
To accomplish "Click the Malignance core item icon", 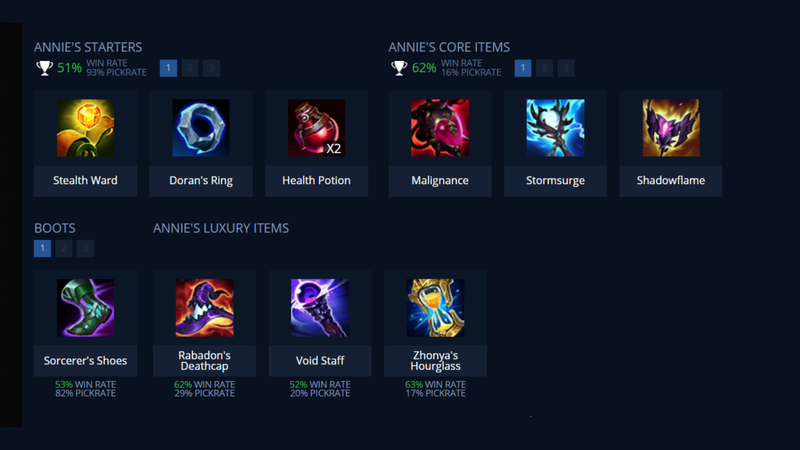I will pos(440,128).
